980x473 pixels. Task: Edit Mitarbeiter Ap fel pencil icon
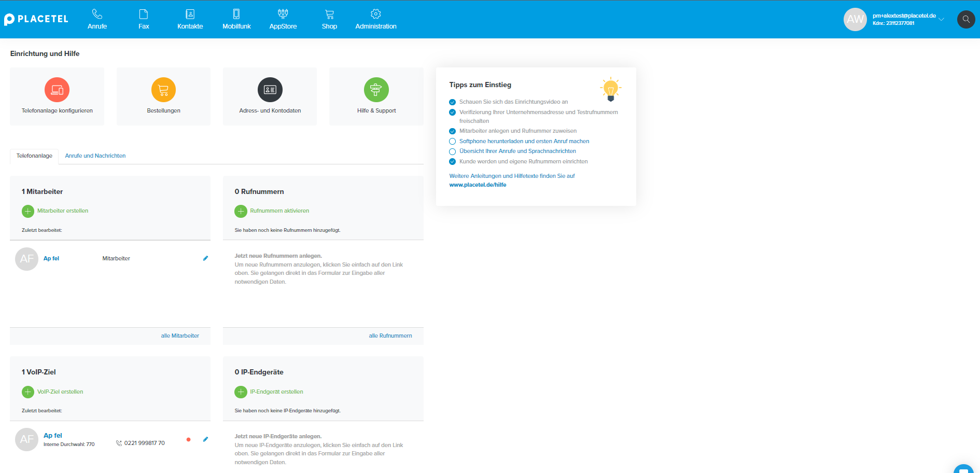tap(205, 258)
